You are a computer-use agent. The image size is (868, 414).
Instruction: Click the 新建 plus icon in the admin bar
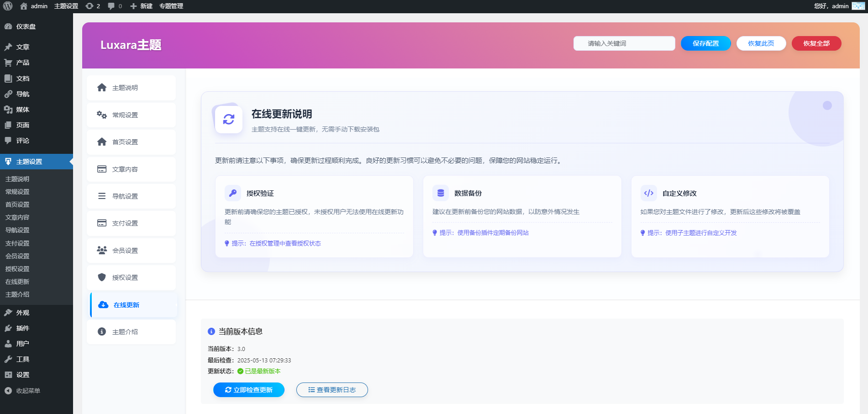[x=133, y=6]
